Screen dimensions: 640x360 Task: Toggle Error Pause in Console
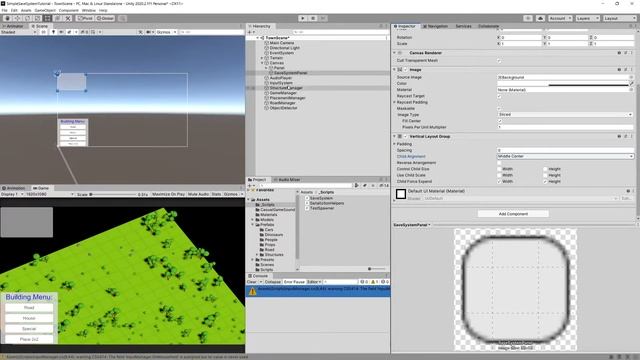pos(294,282)
